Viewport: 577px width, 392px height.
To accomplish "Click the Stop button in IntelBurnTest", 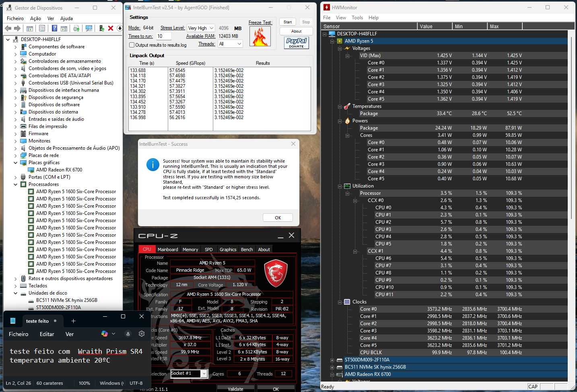I will coord(306,22).
